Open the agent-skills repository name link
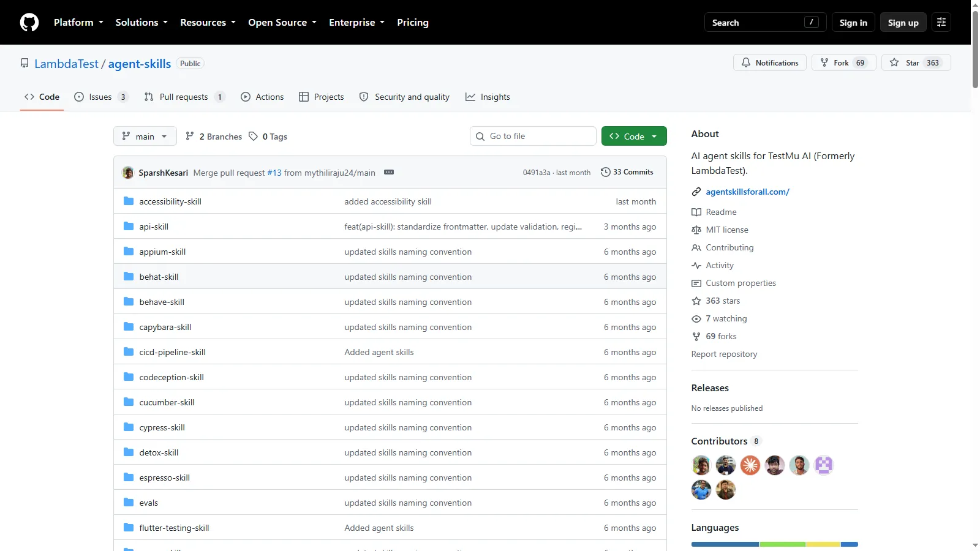 (140, 64)
